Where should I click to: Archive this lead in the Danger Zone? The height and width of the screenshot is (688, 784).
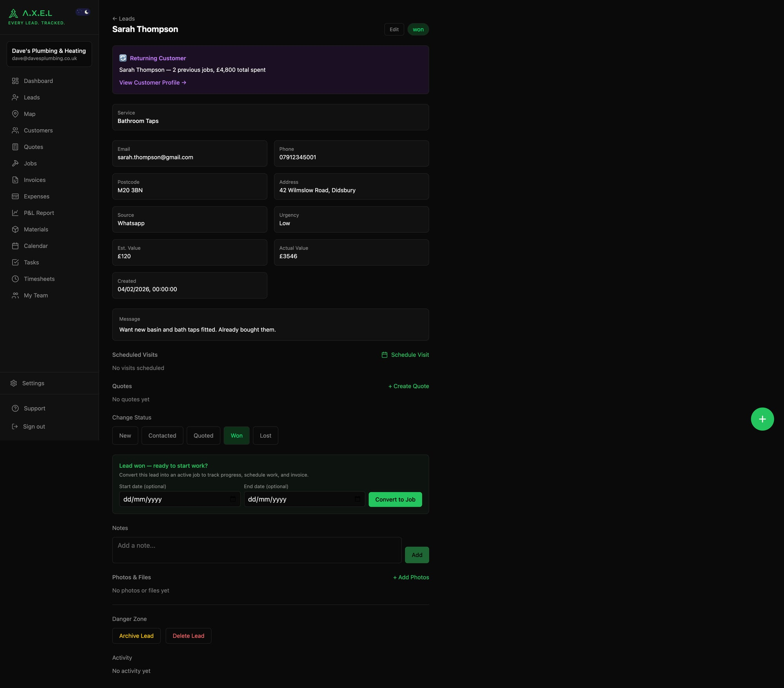click(x=136, y=635)
